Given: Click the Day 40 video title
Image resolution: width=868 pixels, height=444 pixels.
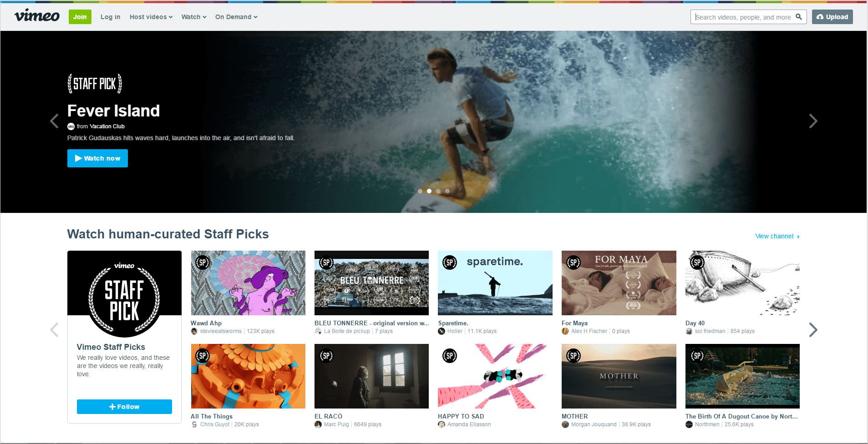Looking at the screenshot, I should [695, 323].
